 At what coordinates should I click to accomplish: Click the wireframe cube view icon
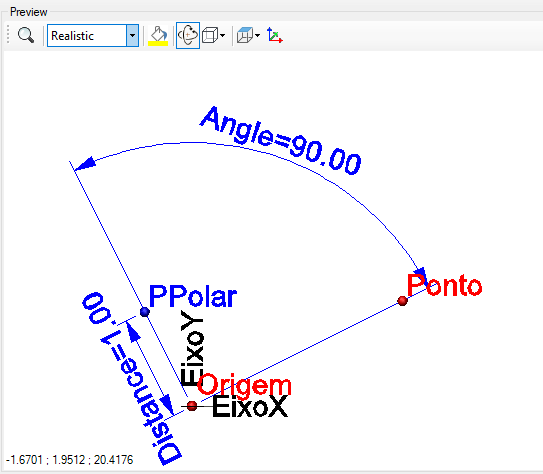pyautogui.click(x=210, y=35)
